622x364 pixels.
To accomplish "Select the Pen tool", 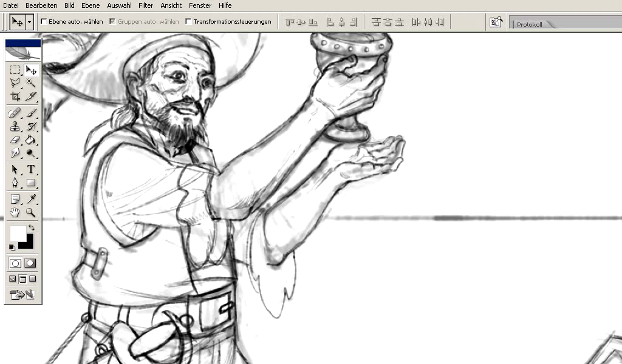I will point(15,183).
